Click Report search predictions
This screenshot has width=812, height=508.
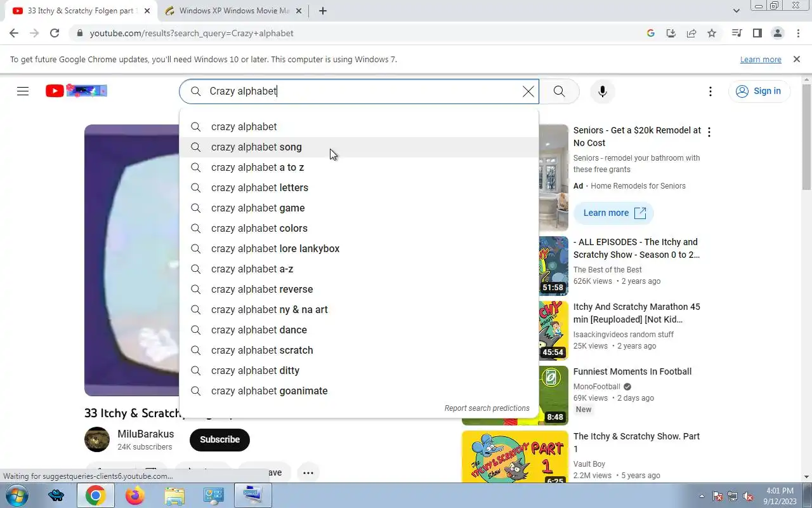(487, 408)
